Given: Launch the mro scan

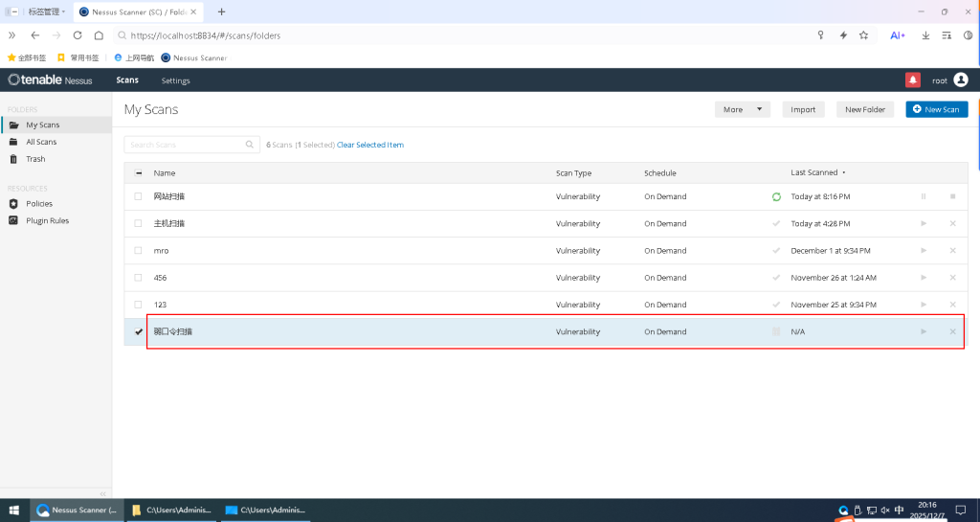Looking at the screenshot, I should coord(924,250).
